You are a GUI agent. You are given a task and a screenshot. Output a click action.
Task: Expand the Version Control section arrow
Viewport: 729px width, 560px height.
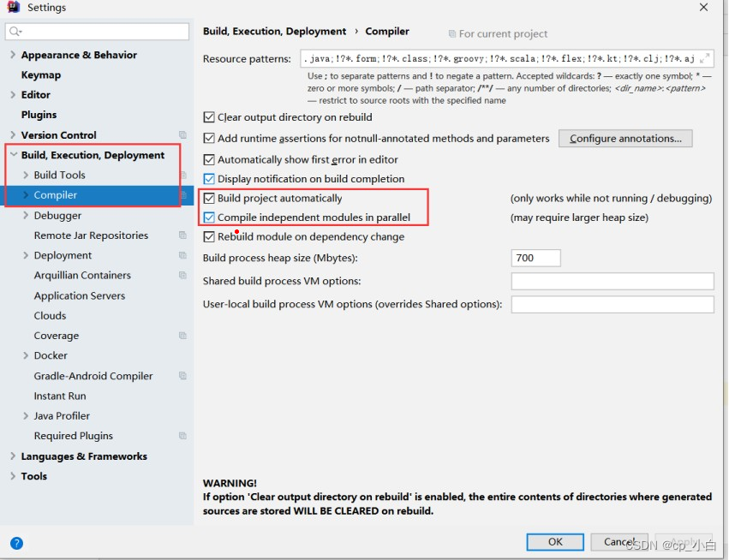click(x=13, y=134)
